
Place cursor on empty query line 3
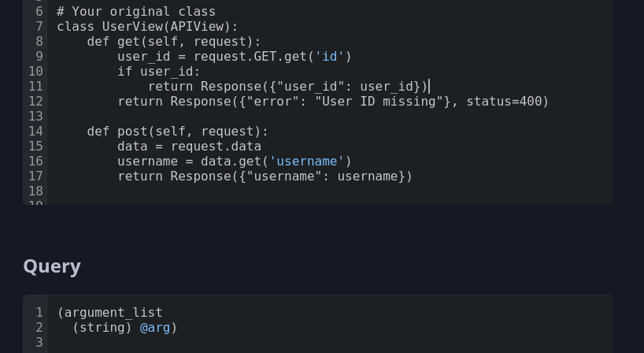coord(330,342)
